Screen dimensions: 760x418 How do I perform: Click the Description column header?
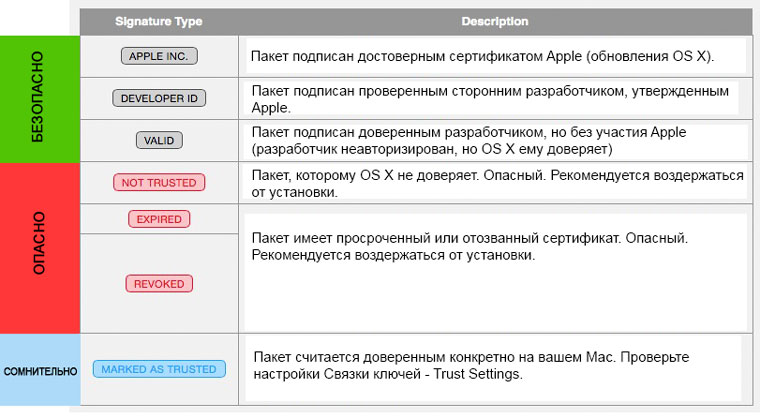(495, 21)
